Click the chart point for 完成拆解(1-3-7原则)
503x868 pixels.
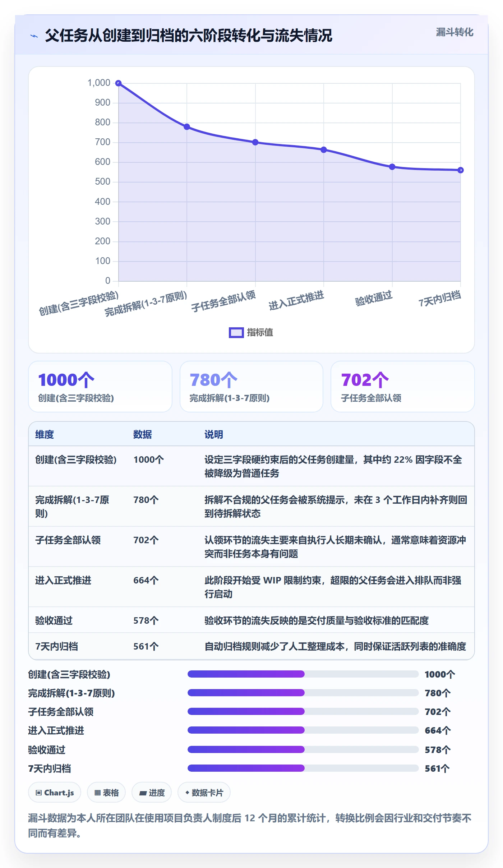187,127
